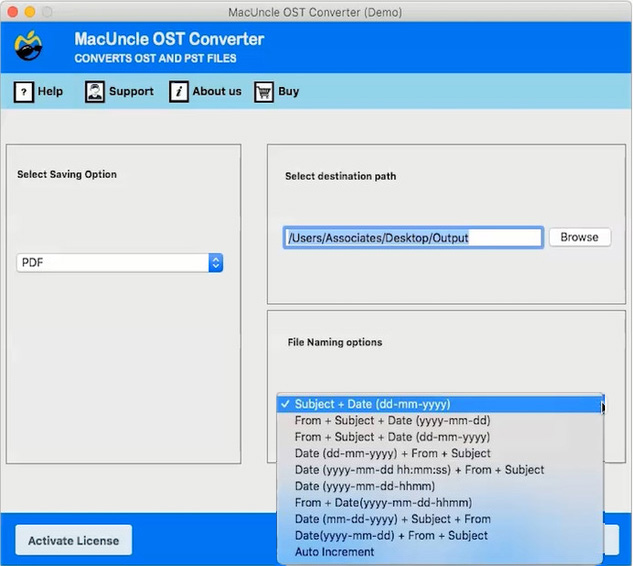This screenshot has height=566, width=633.
Task: Click the MacUncle logo icon
Action: [28, 46]
